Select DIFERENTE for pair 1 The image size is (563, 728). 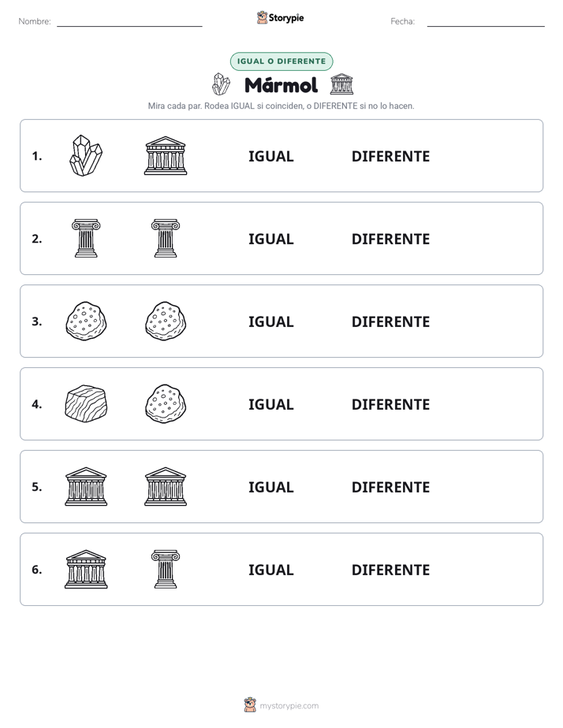(390, 157)
